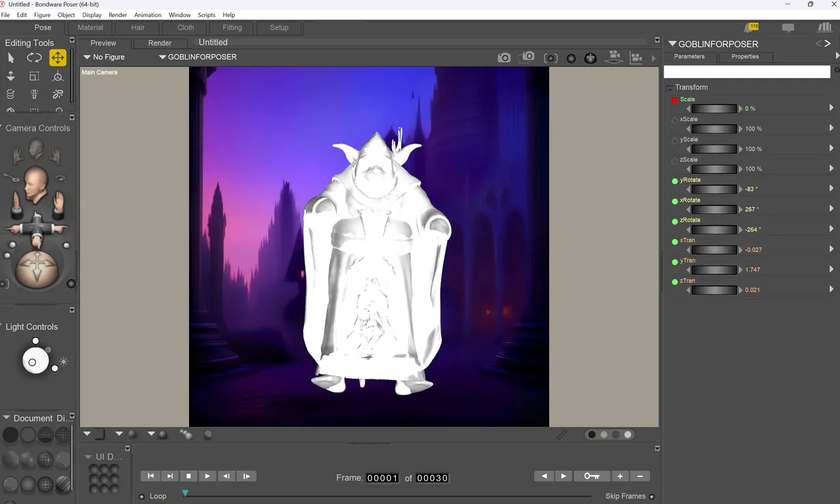Toggle the Skip Frames option
840x504 pixels.
[x=652, y=497]
